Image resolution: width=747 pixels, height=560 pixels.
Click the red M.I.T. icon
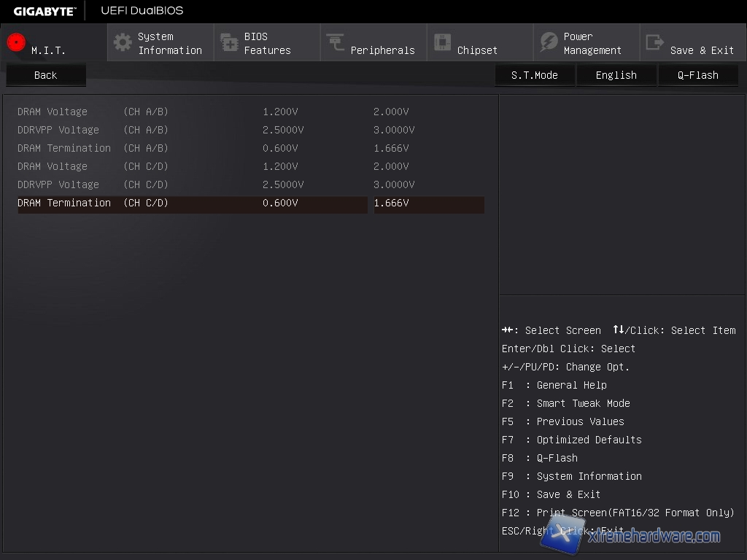point(16,42)
